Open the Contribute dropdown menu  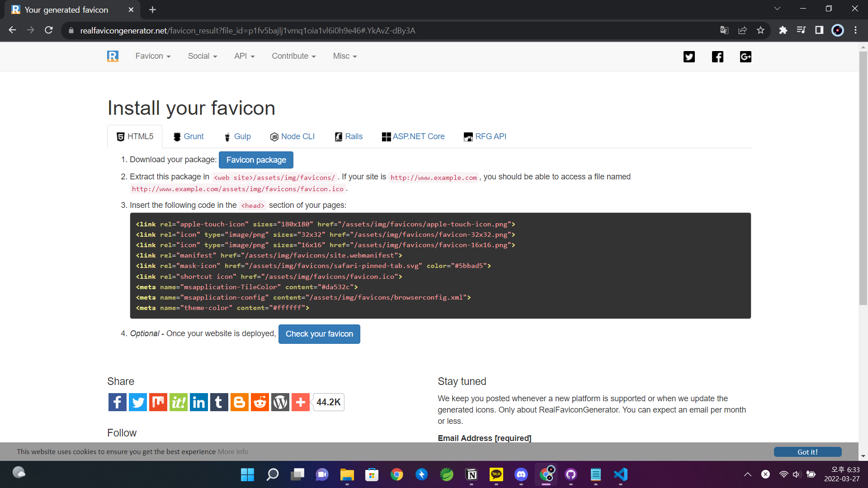pyautogui.click(x=293, y=56)
